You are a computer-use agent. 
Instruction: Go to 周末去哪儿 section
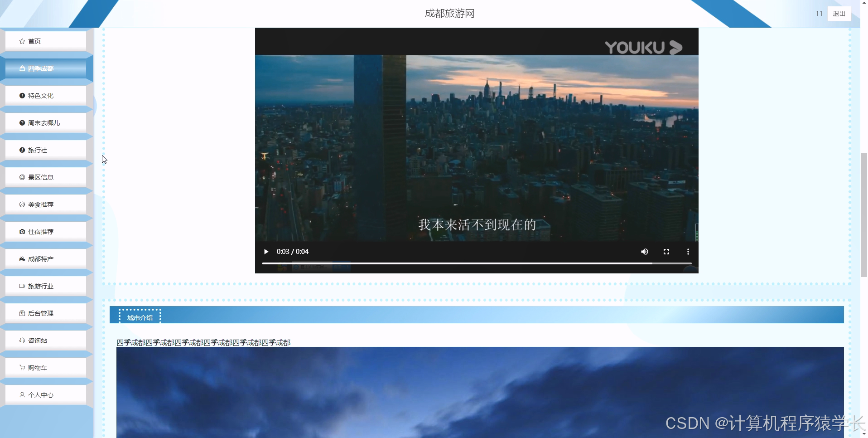[x=45, y=123]
